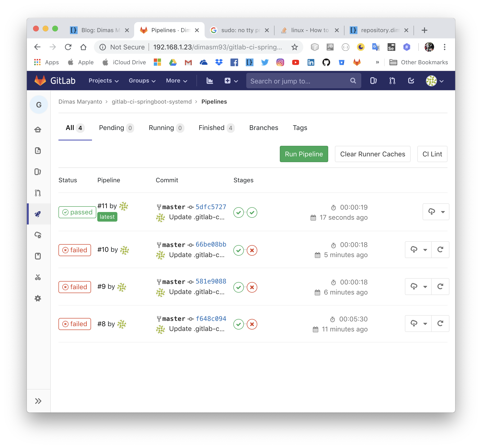Expand the user avatar menu in navbar

[435, 81]
